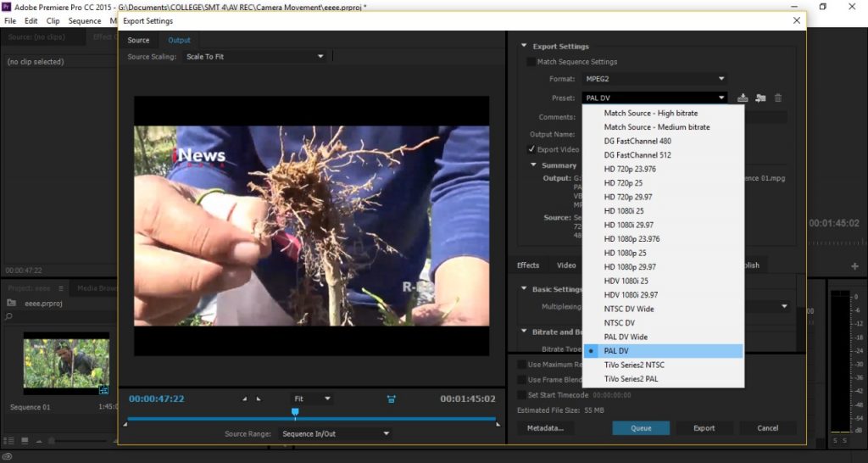868x463 pixels.
Task: Uncheck the Export Video checkbox
Action: [x=531, y=149]
